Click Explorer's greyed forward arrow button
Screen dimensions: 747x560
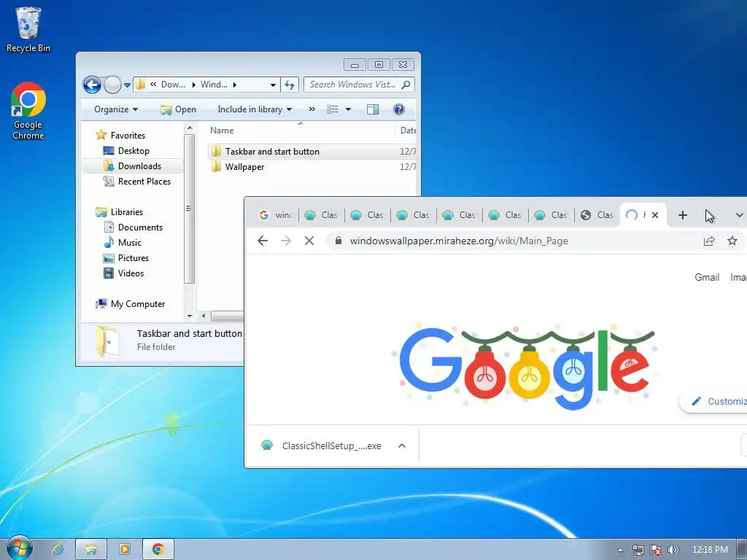pyautogui.click(x=112, y=85)
